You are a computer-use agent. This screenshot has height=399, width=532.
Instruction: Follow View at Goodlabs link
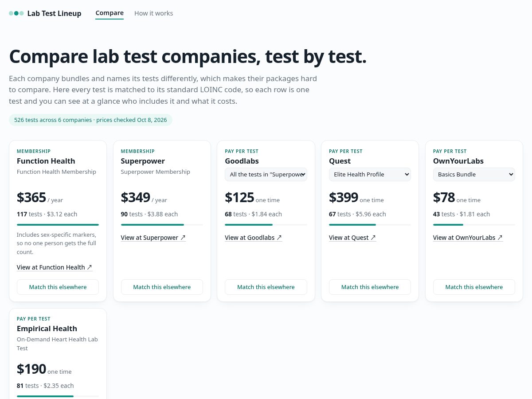254,238
